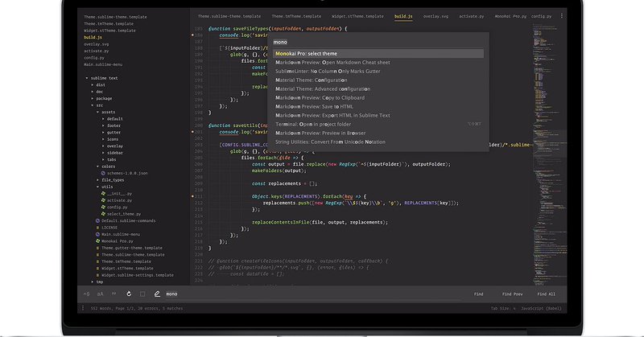Image resolution: width=644 pixels, height=337 pixels.
Task: Open status bar three-dot menu
Action: point(83,308)
